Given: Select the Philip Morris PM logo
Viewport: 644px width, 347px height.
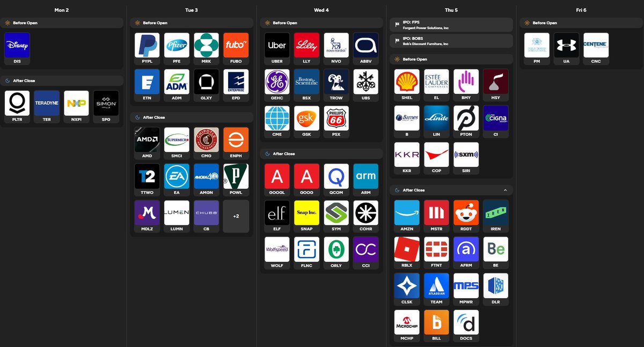Looking at the screenshot, I should [537, 45].
